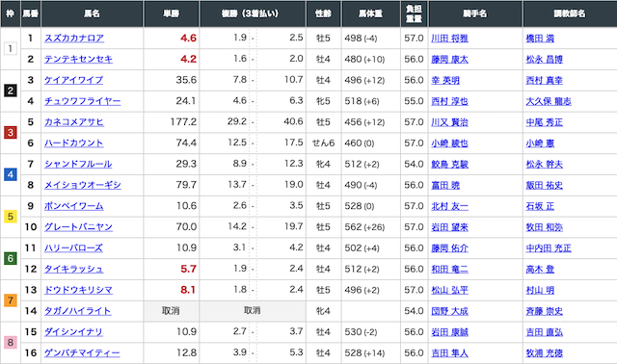Click 馬体重 column header
The image size is (617, 364).
coord(370,13)
